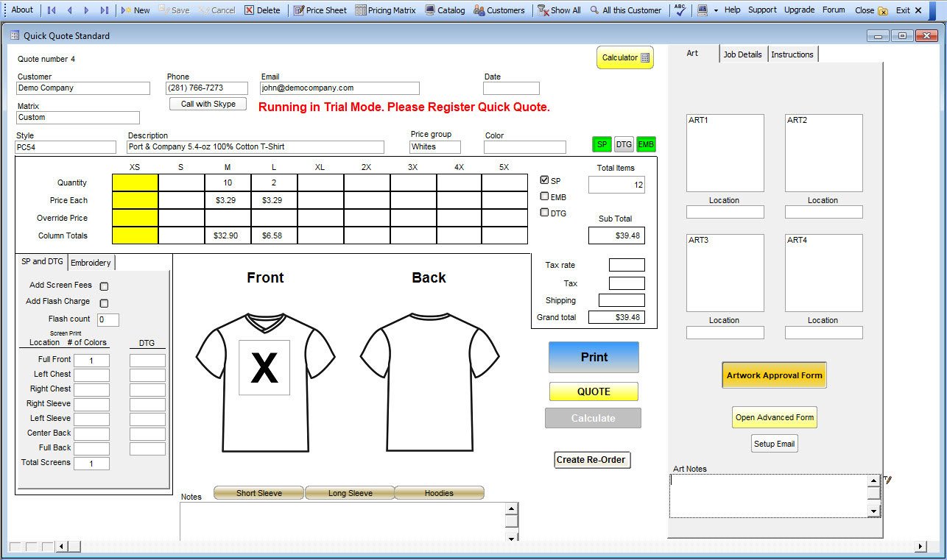Open the Price group Whites field
Image resolution: width=947 pixels, height=560 pixels.
[x=434, y=147]
